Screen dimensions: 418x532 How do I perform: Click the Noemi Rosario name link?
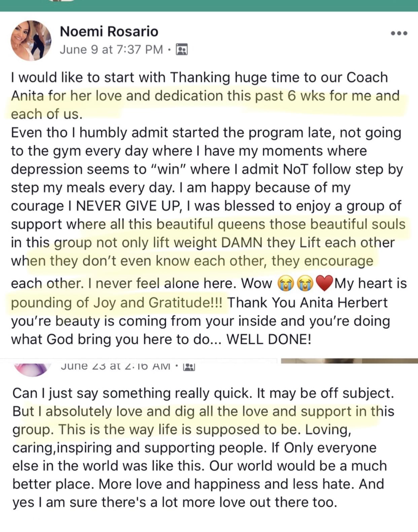click(x=109, y=32)
